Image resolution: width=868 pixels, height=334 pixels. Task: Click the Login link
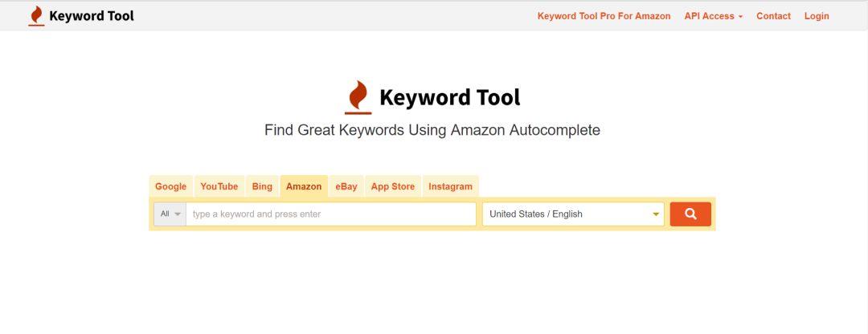817,16
